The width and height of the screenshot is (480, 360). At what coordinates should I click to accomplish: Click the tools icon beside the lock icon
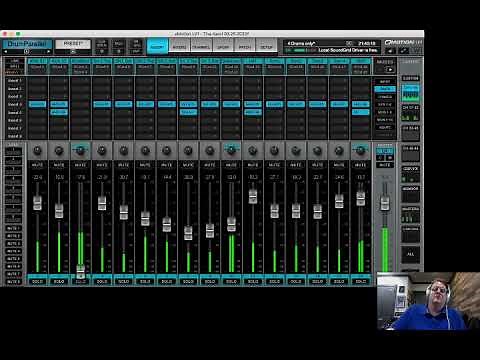[x=403, y=51]
